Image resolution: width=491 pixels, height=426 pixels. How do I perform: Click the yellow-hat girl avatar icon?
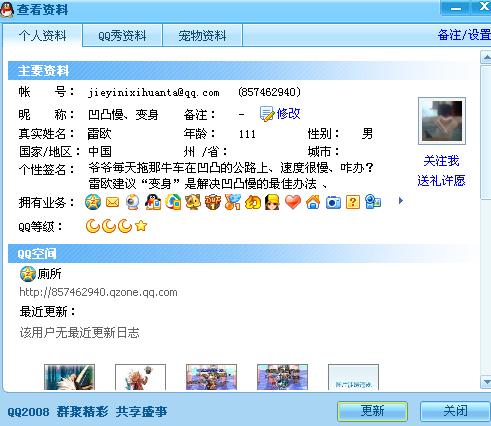[273, 202]
